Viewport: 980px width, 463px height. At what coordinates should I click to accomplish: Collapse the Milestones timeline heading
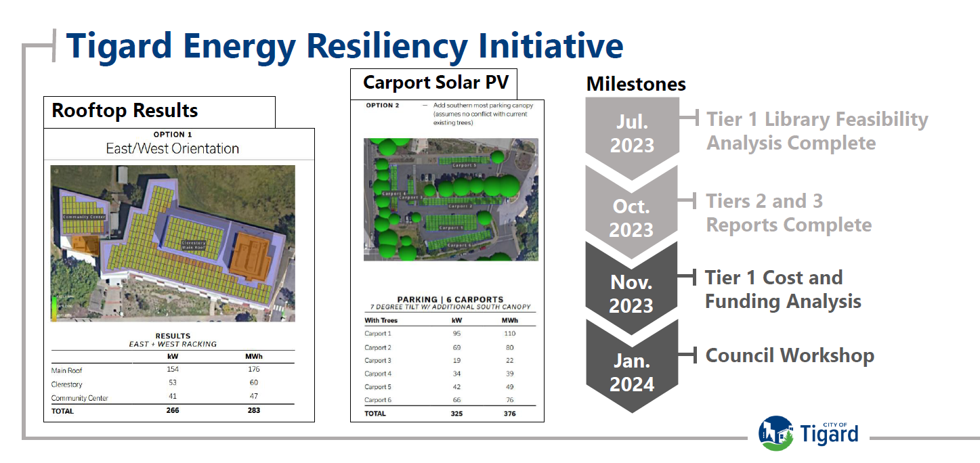[635, 85]
